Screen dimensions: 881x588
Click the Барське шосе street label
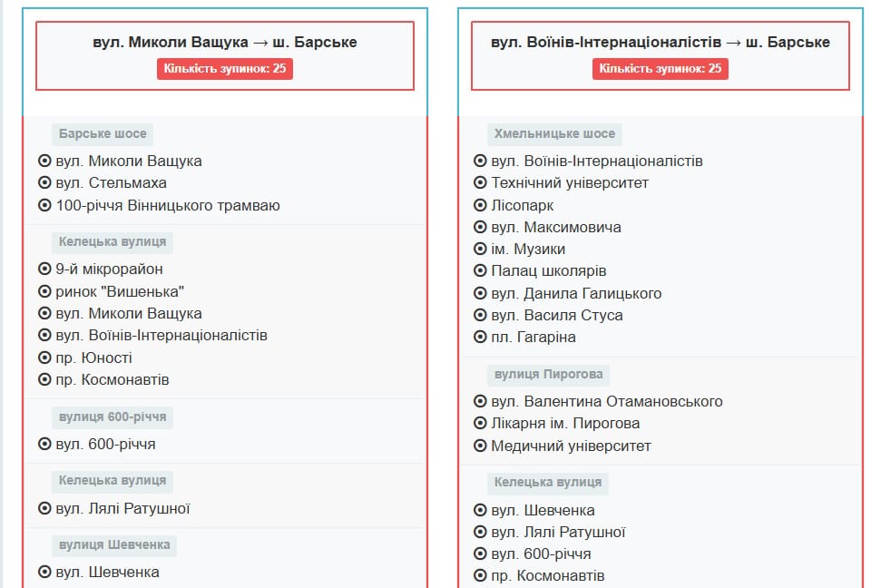(x=103, y=134)
